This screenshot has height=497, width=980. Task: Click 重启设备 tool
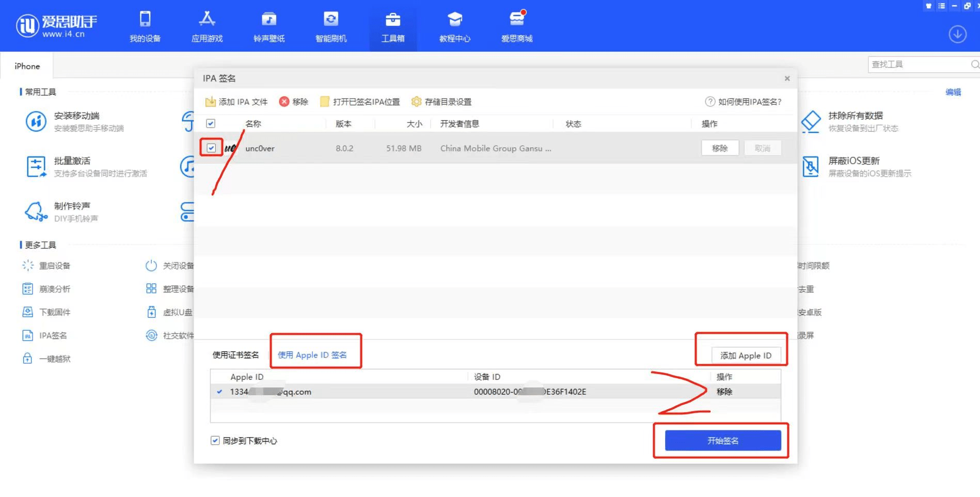coord(46,266)
